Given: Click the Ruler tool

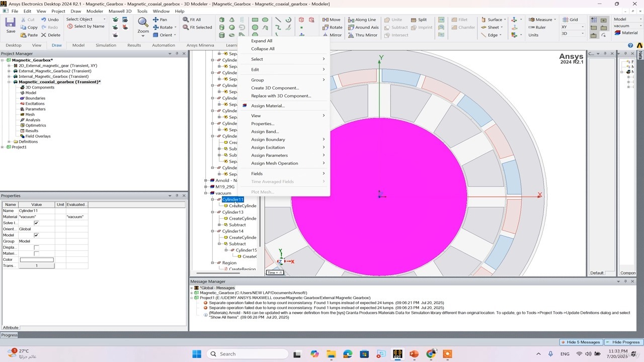Looking at the screenshot, I should point(537,27).
